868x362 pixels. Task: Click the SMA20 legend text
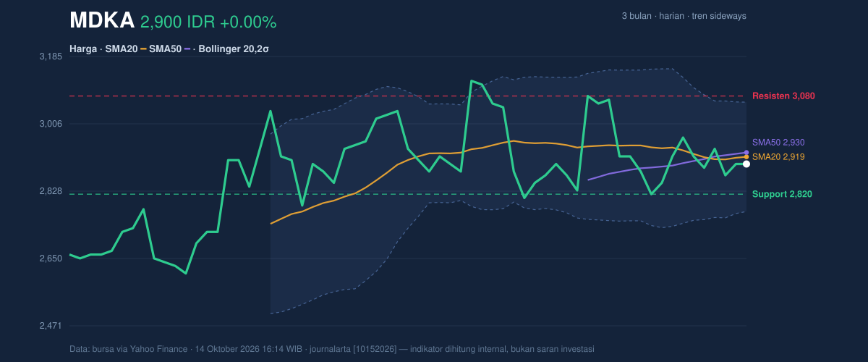pyautogui.click(x=122, y=49)
